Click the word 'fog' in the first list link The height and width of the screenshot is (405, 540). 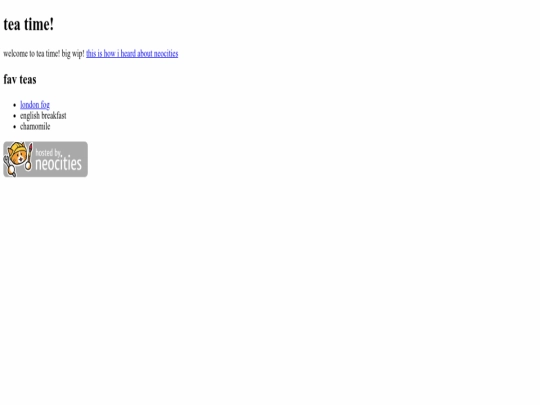click(45, 105)
